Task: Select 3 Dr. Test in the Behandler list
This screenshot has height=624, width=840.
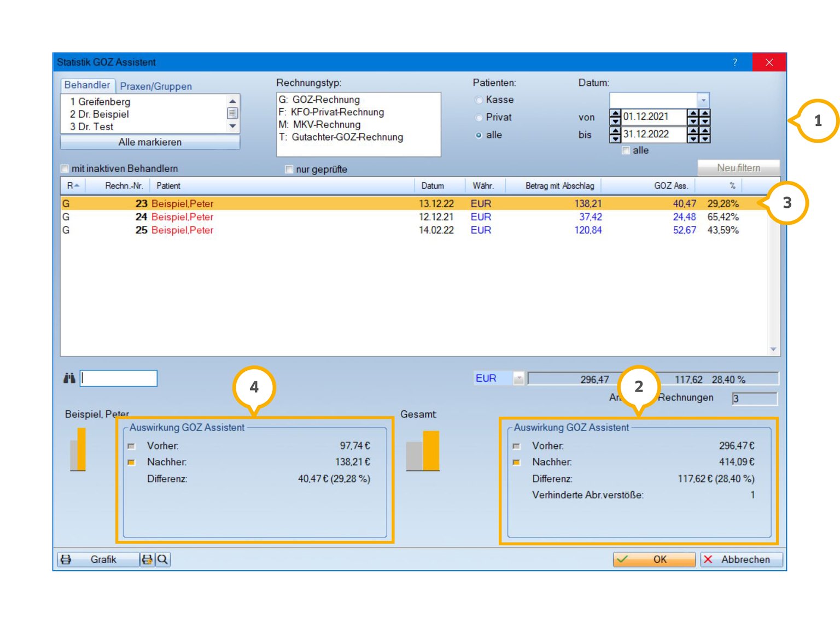Action: 91,127
